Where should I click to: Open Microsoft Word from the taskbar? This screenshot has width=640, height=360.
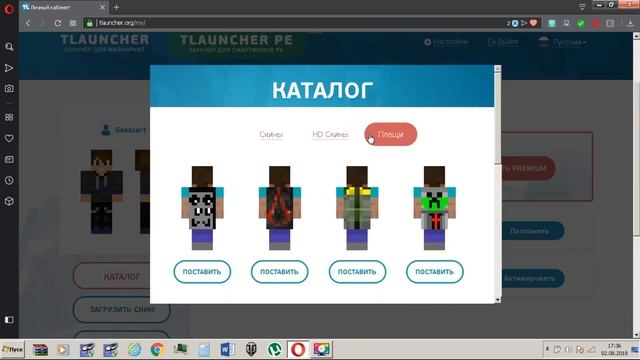coord(227,349)
